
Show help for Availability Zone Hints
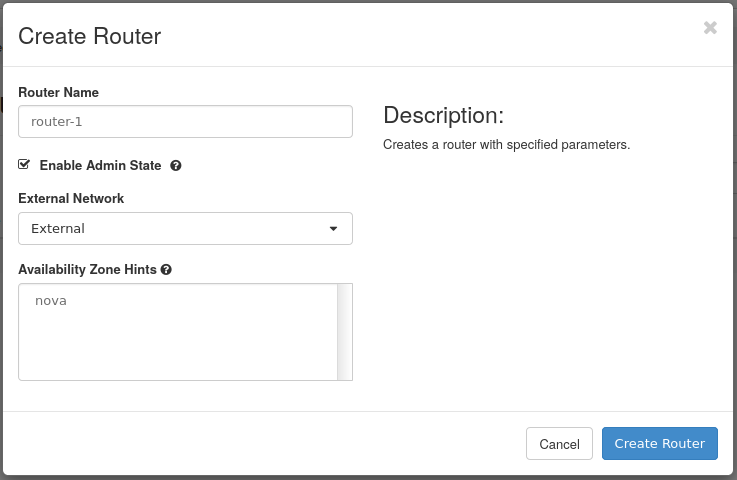[166, 270]
